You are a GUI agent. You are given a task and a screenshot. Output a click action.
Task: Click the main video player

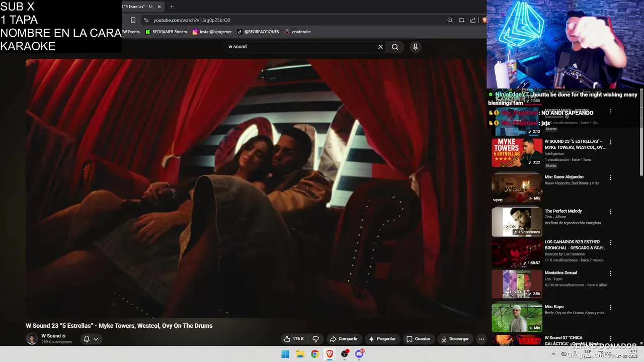point(256,188)
